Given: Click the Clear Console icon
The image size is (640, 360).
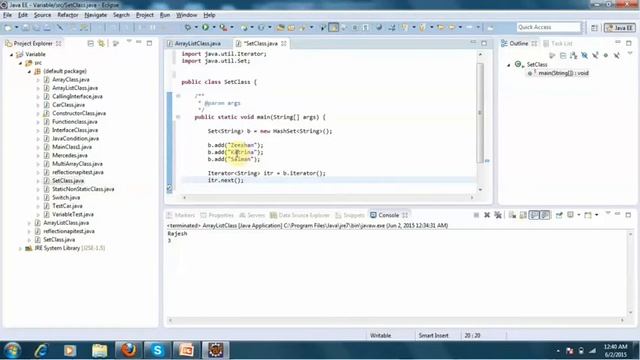Looking at the screenshot, I should click(x=512, y=215).
